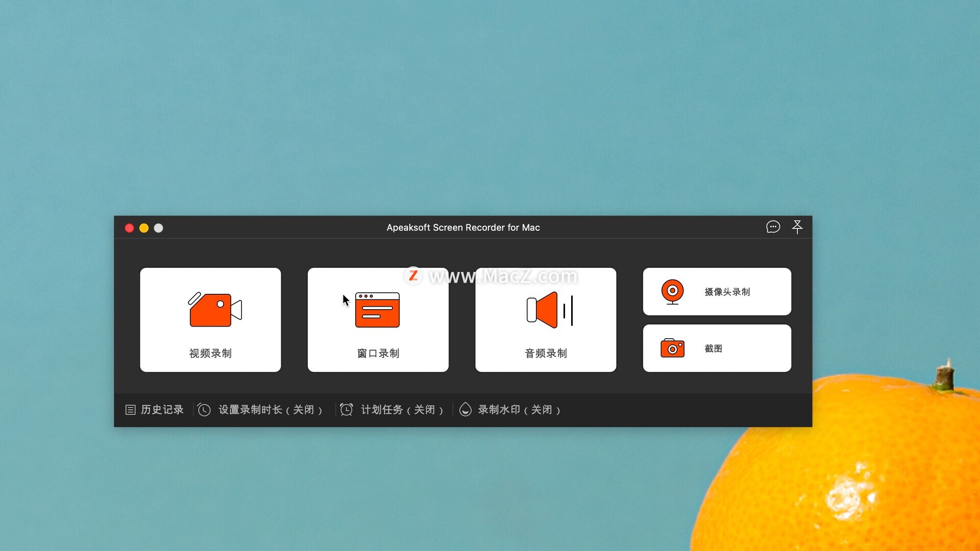The width and height of the screenshot is (980, 551).
Task: Select the 窗口录制 window recorder label
Action: tap(378, 353)
